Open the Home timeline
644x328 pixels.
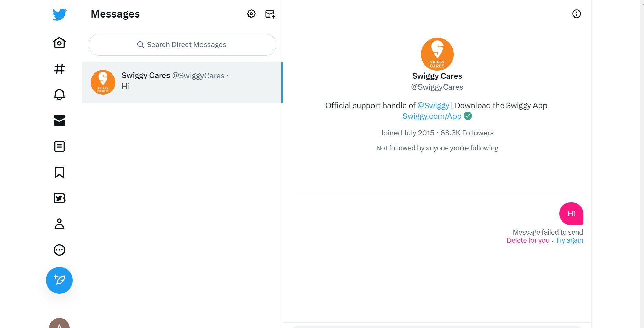click(x=59, y=43)
